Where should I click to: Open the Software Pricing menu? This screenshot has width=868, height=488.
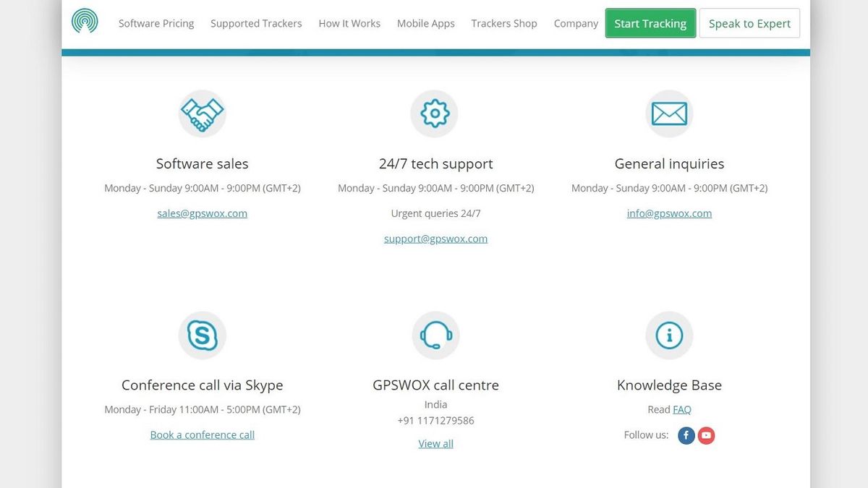[x=156, y=23]
